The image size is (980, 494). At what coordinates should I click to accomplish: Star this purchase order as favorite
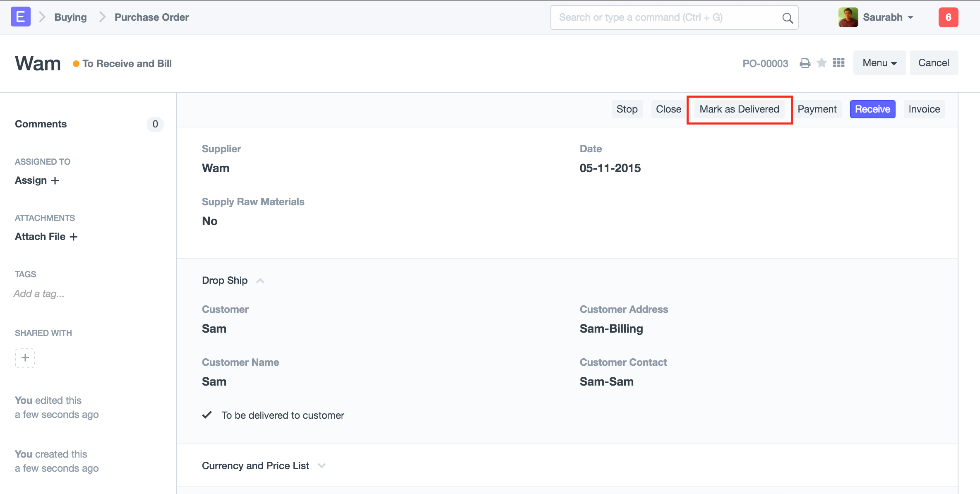pos(821,63)
